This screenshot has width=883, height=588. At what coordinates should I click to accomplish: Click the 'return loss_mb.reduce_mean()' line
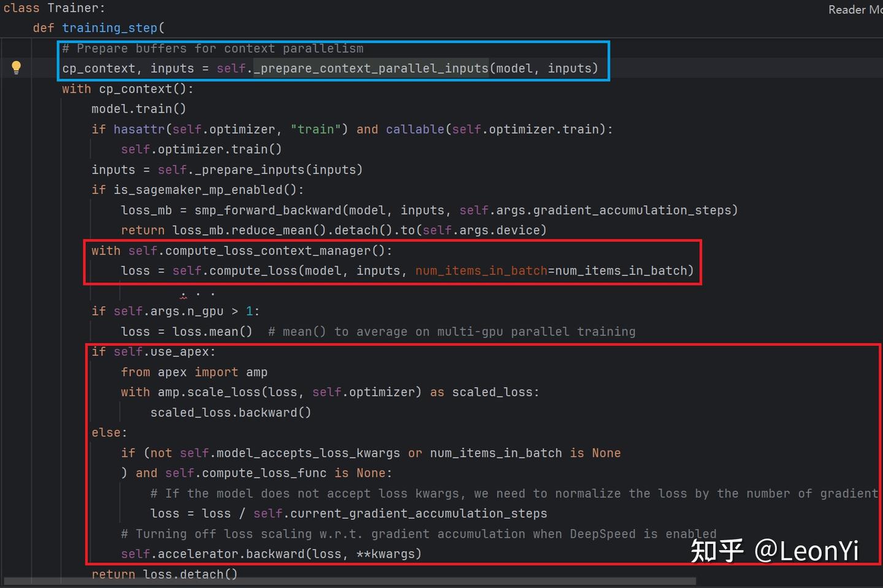(334, 231)
